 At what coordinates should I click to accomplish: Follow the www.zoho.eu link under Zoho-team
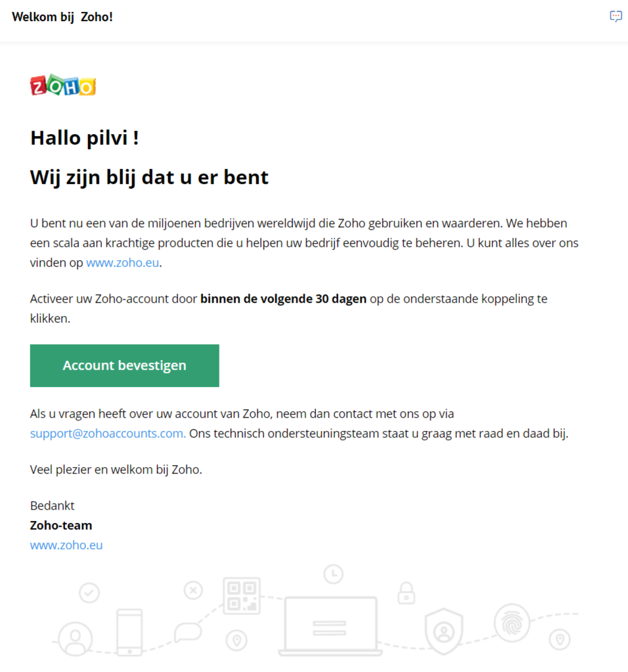[x=66, y=545]
